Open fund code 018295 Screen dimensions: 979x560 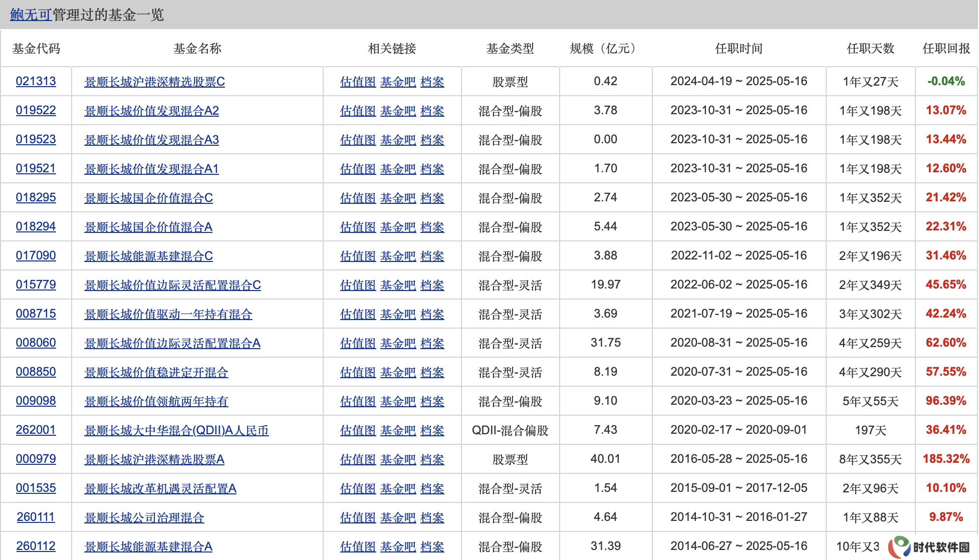click(x=36, y=197)
